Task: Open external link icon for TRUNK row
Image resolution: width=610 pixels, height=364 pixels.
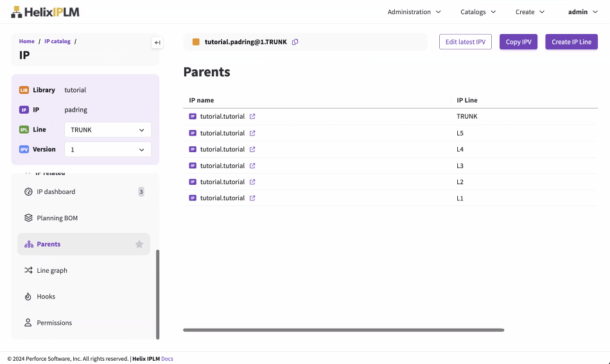Action: pyautogui.click(x=252, y=117)
